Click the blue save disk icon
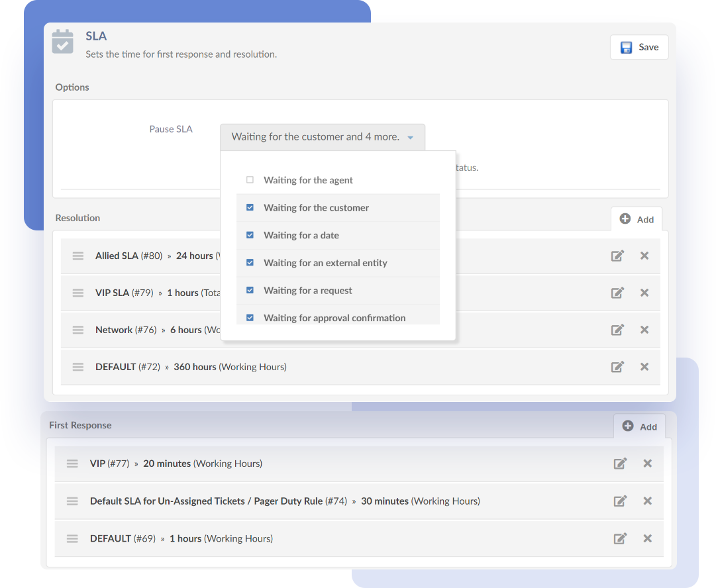The image size is (716, 588). coord(626,47)
